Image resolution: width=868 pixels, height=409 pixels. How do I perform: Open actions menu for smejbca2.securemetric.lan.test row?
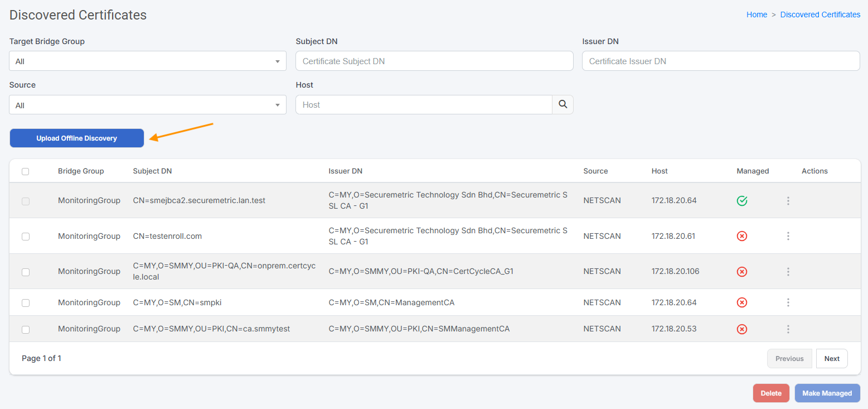tap(788, 201)
